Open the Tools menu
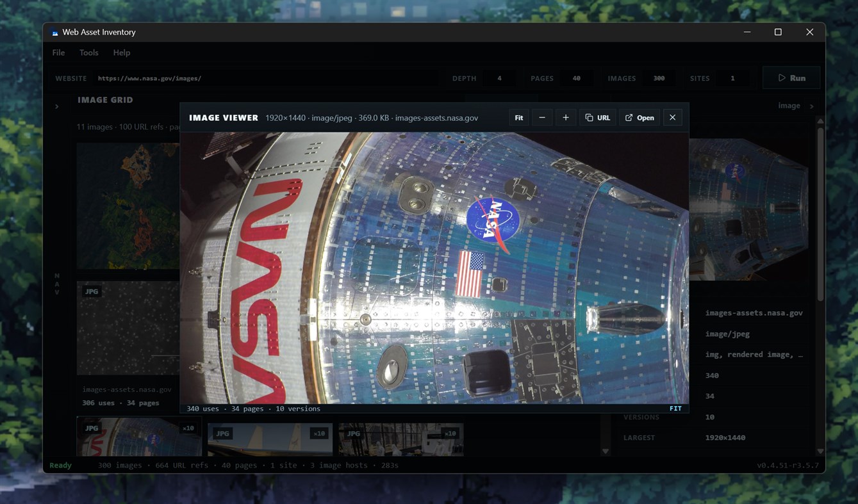858x504 pixels. (x=89, y=53)
